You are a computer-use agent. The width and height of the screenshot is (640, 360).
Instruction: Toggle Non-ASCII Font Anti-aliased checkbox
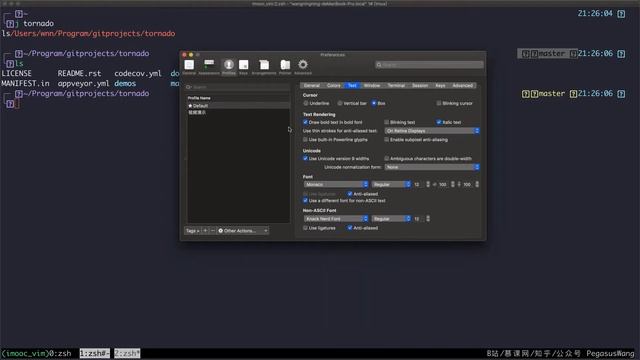[x=350, y=228]
